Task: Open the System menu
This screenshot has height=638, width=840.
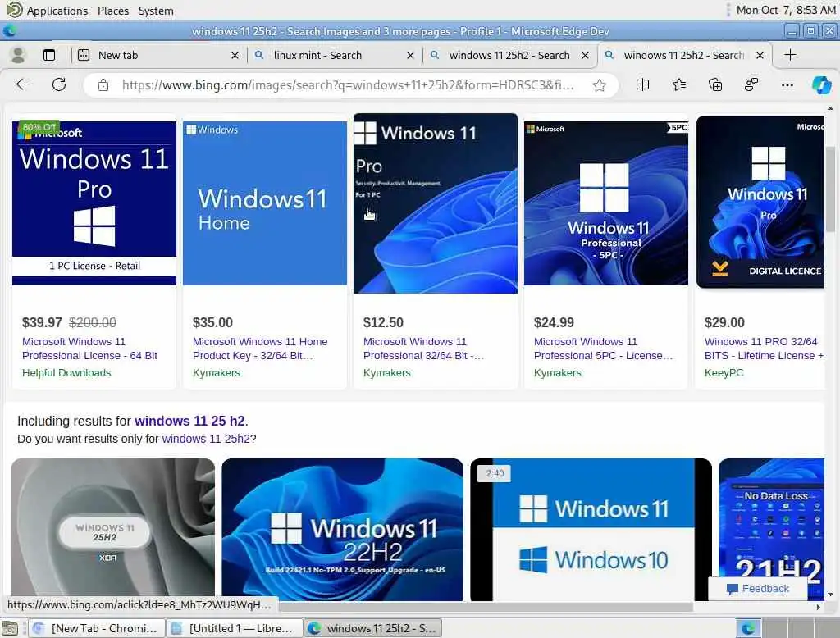Action: click(156, 11)
